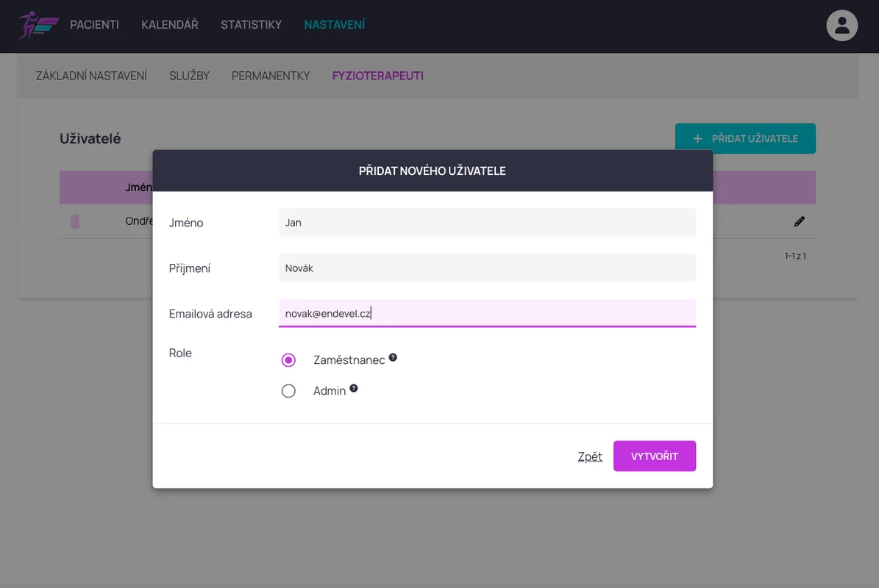Viewport: 879px width, 588px height.
Task: Click the Přidat uživatele button
Action: pyautogui.click(x=745, y=138)
